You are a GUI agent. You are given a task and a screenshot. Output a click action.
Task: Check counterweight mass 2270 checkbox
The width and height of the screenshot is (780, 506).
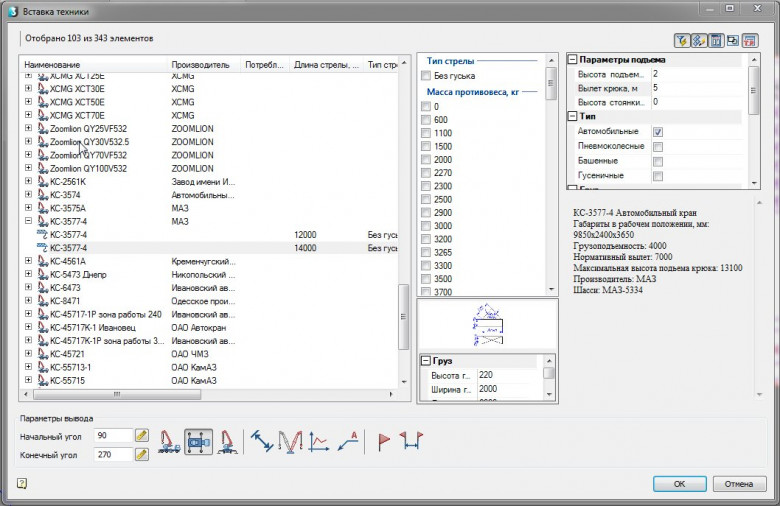point(426,173)
